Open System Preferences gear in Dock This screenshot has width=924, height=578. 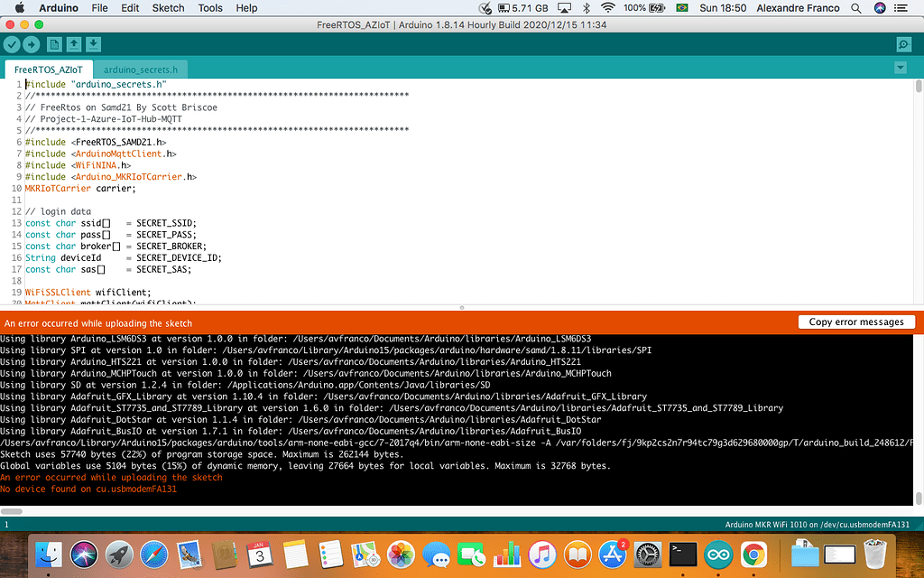648,555
